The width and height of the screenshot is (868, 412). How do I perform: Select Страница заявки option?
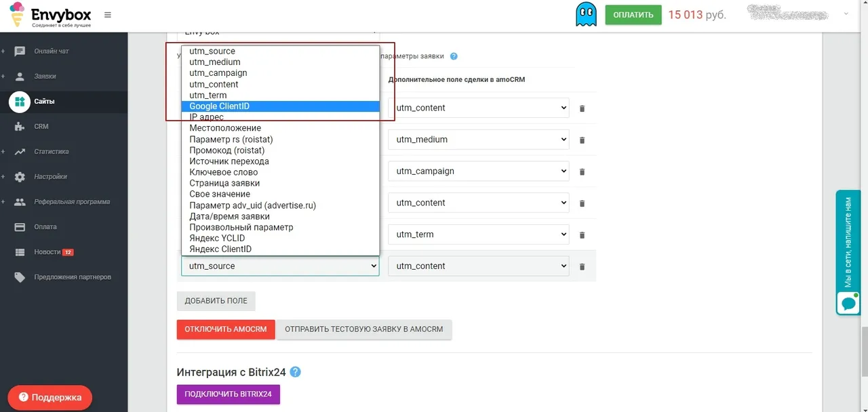coord(280,183)
